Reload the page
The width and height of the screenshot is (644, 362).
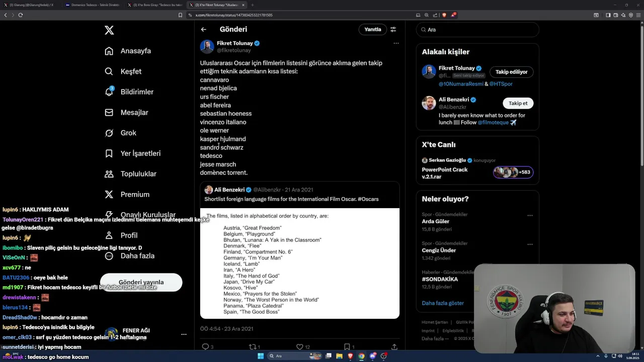coord(21,15)
